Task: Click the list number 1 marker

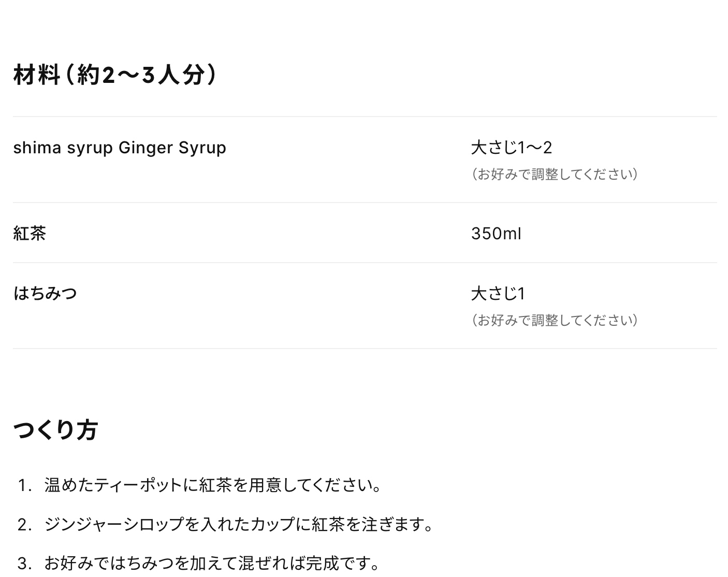Action: click(24, 485)
